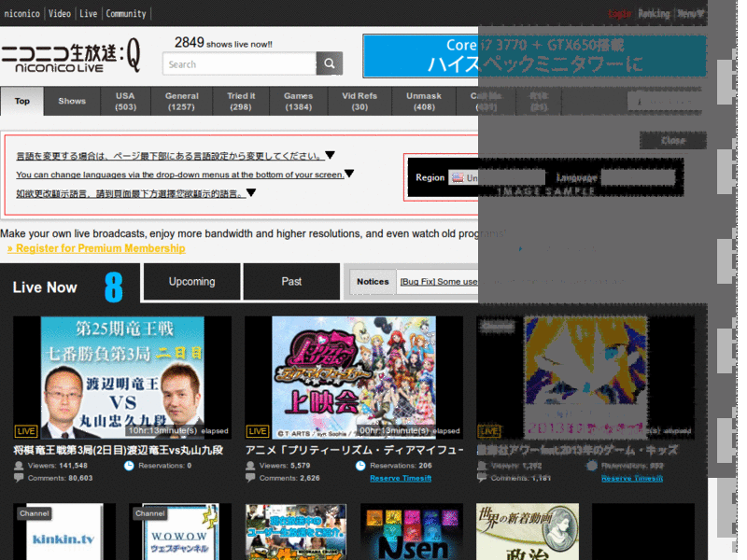Click Channel badge on kinkin.tv thumbnail

(x=35, y=513)
